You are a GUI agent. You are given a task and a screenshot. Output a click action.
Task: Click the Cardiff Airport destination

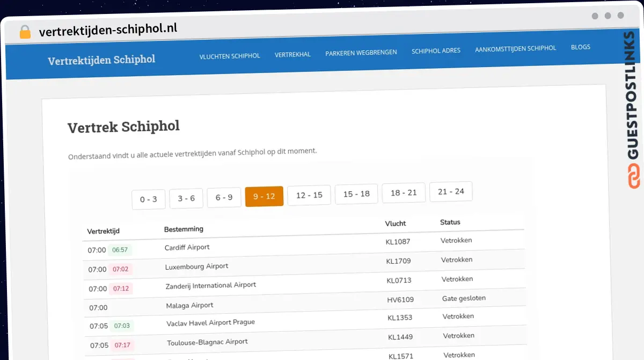[187, 248]
